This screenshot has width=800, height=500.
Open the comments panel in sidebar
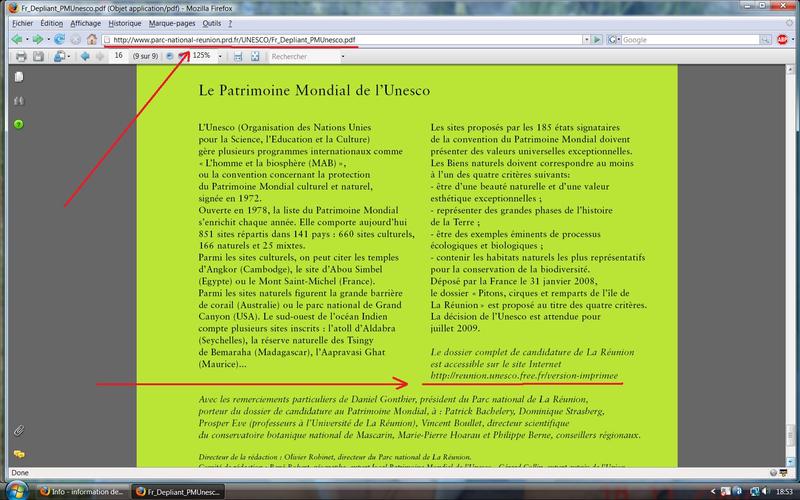click(x=18, y=455)
